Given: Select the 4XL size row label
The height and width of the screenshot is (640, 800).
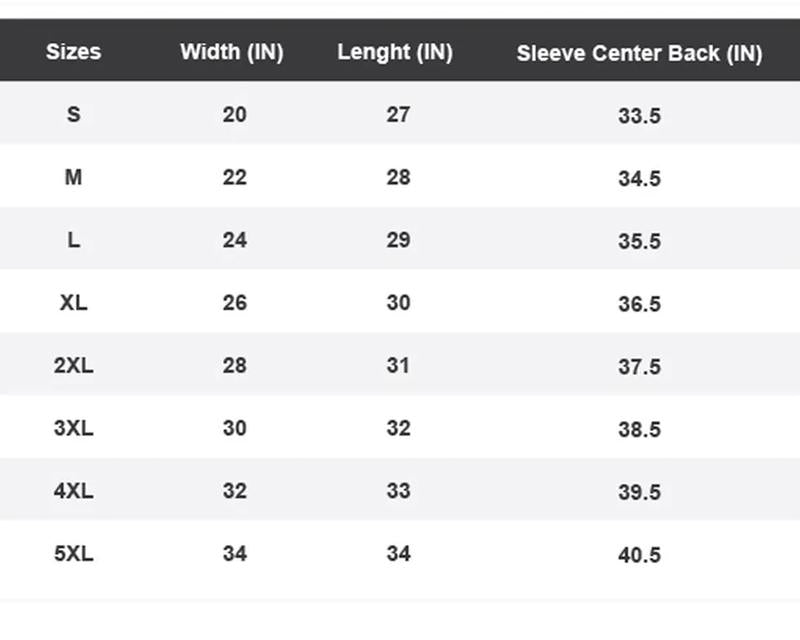Looking at the screenshot, I should pyautogui.click(x=73, y=491).
